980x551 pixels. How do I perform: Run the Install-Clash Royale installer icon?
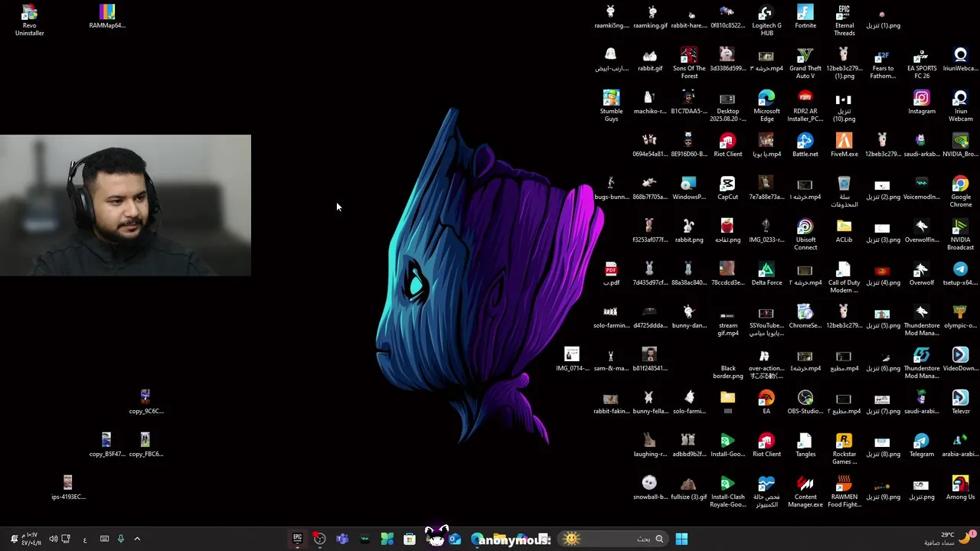[x=727, y=491]
